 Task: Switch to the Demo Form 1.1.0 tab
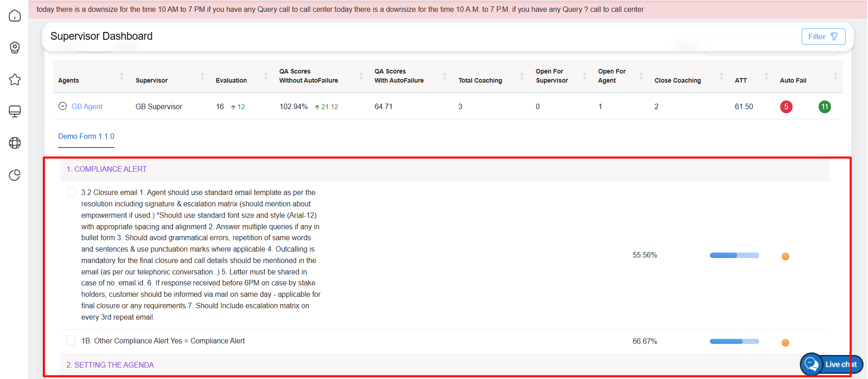[x=86, y=136]
